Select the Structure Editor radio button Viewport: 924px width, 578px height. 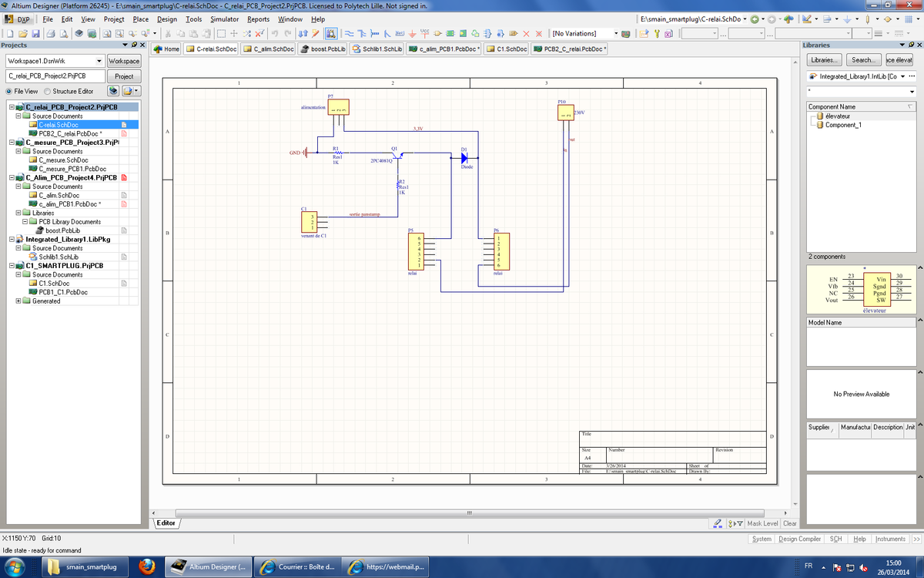47,91
